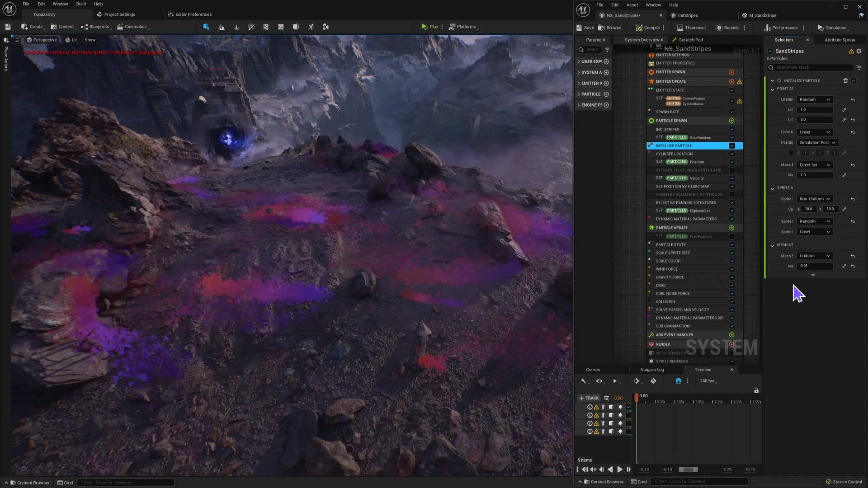Toggle the Scale Color module checkbox

click(x=732, y=261)
